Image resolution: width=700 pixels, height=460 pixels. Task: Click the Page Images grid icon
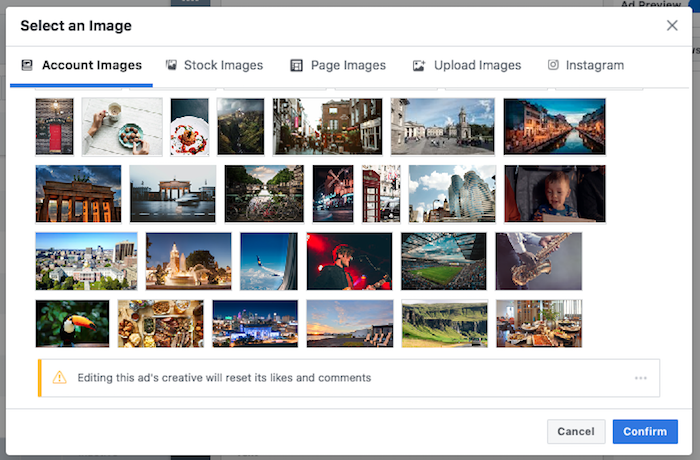[296, 65]
